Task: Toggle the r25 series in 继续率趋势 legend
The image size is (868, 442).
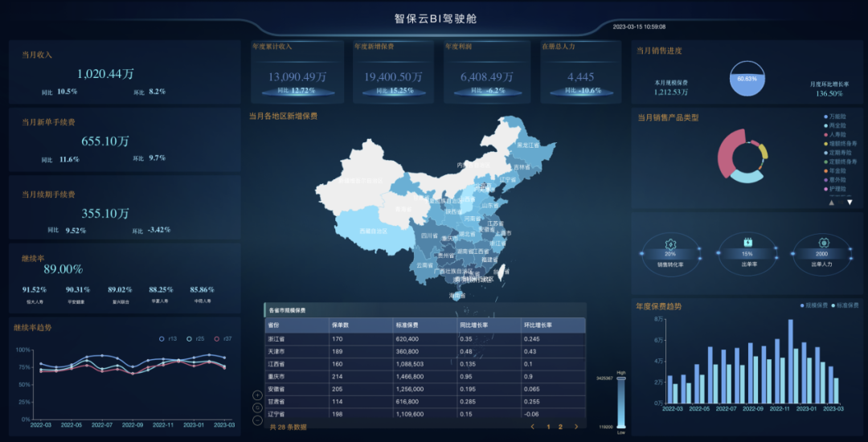Action: [x=194, y=338]
